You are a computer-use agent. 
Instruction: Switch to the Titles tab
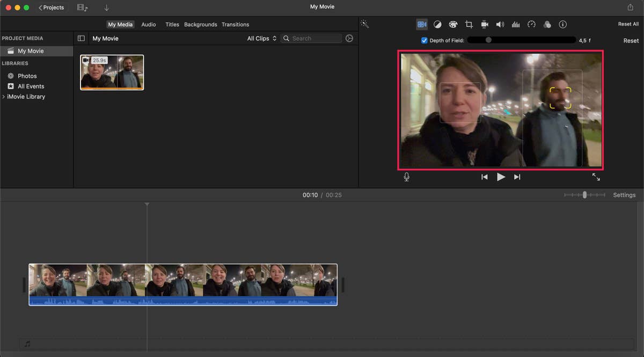172,25
